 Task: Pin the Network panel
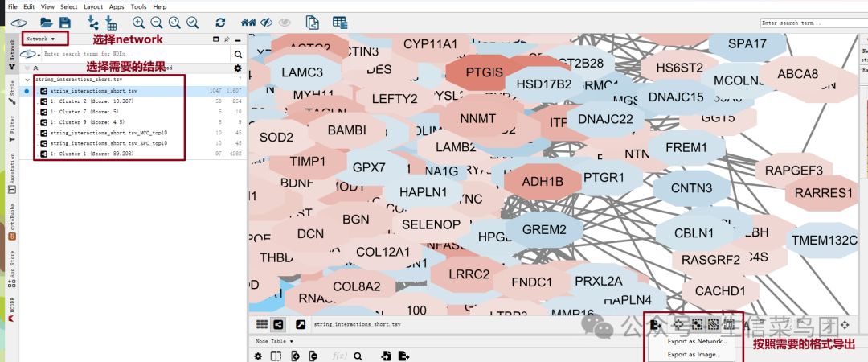(227, 39)
